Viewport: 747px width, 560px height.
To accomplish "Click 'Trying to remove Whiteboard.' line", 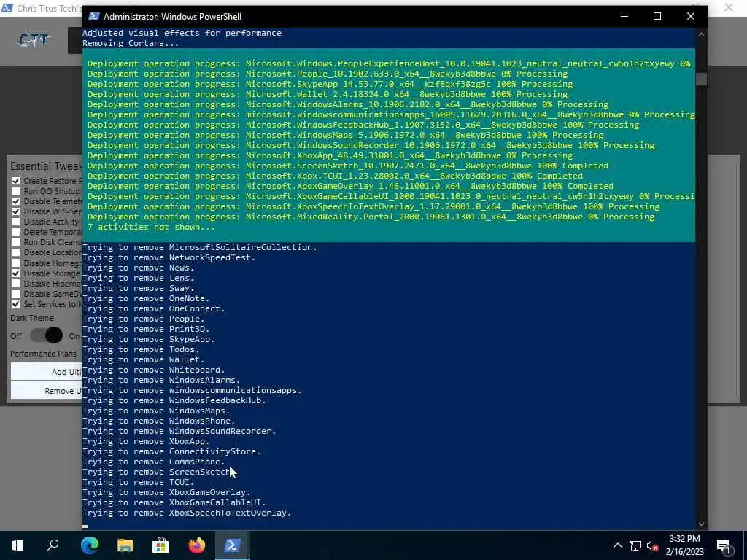I will tap(153, 370).
